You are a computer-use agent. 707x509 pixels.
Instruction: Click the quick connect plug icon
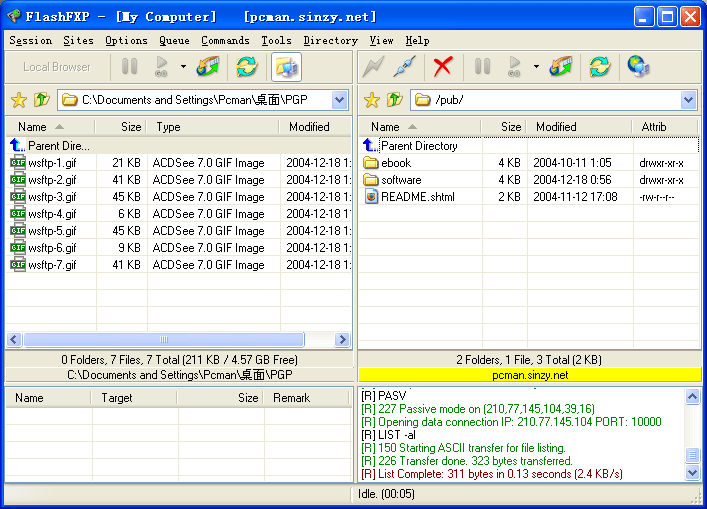(x=405, y=67)
